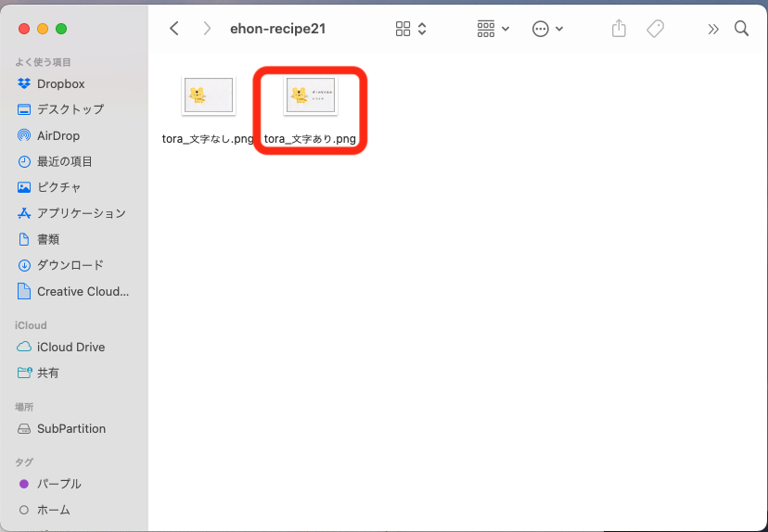768x532 pixels.
Task: Open the ピクチャ folder
Action: [x=58, y=187]
